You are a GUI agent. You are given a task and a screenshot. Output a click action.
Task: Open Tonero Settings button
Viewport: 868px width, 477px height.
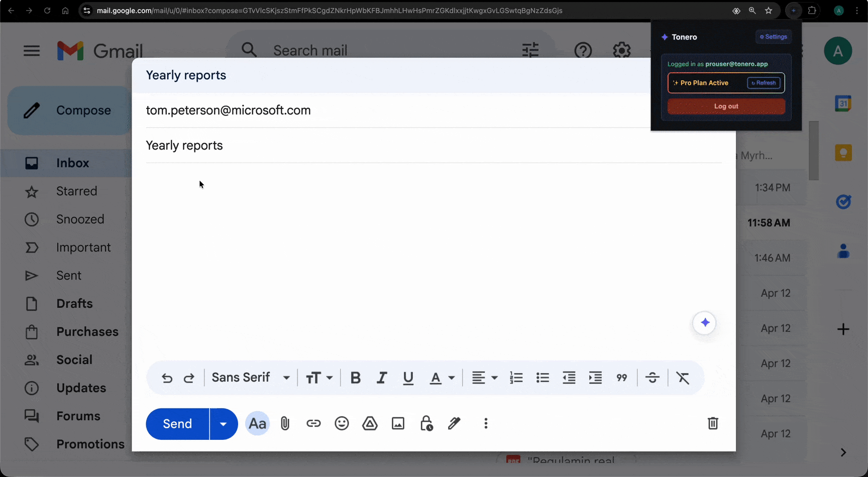774,37
